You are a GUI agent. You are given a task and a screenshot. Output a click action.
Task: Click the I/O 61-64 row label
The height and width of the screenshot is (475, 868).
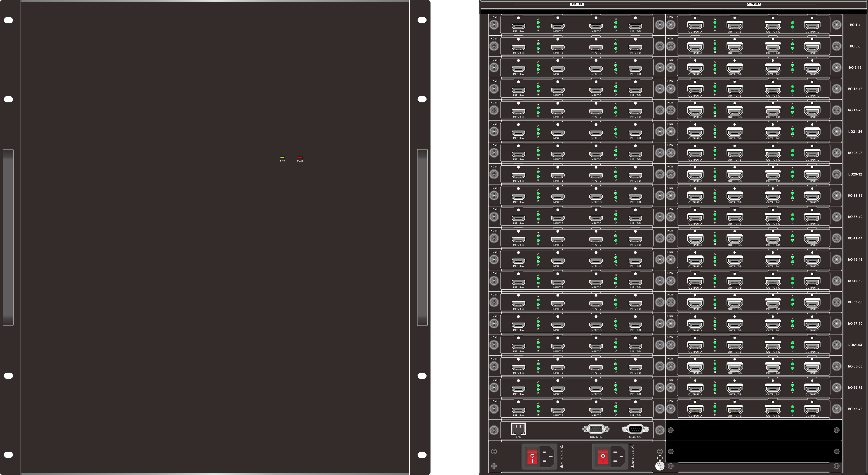pyautogui.click(x=855, y=345)
